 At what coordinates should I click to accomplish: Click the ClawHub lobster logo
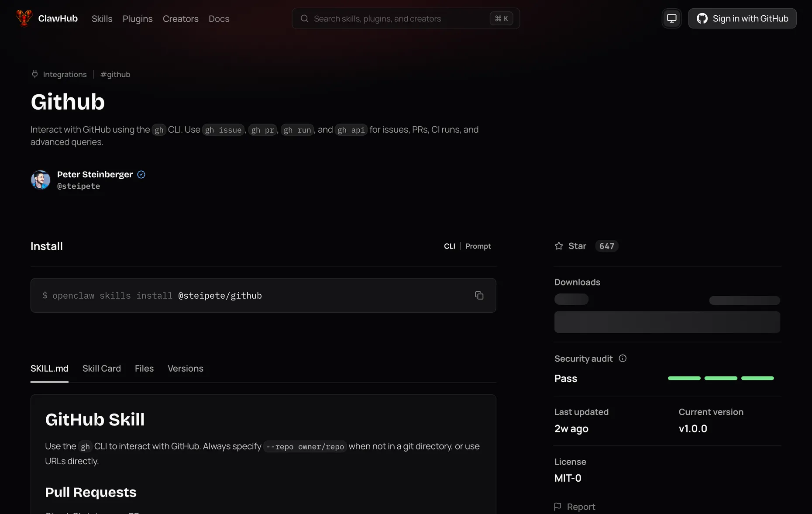click(24, 18)
